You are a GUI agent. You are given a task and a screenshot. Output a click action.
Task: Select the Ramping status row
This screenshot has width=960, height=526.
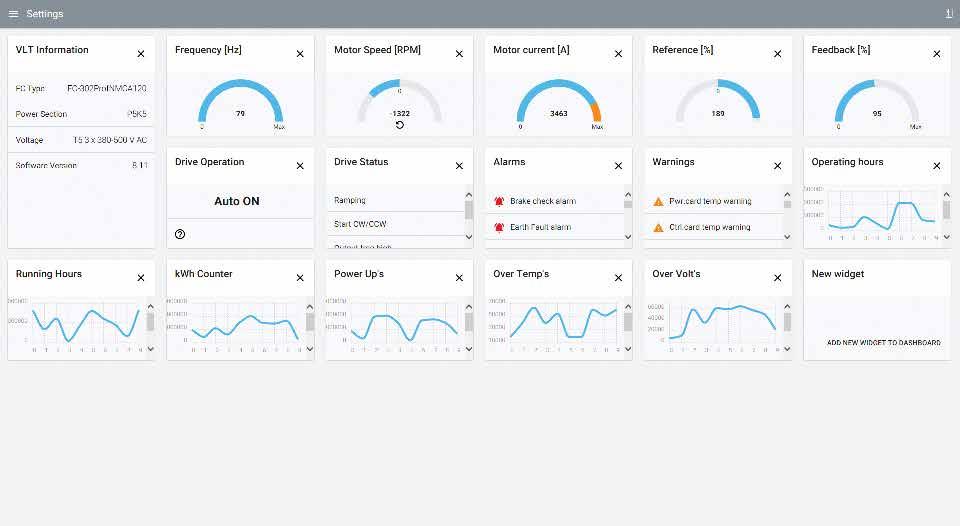(396, 200)
